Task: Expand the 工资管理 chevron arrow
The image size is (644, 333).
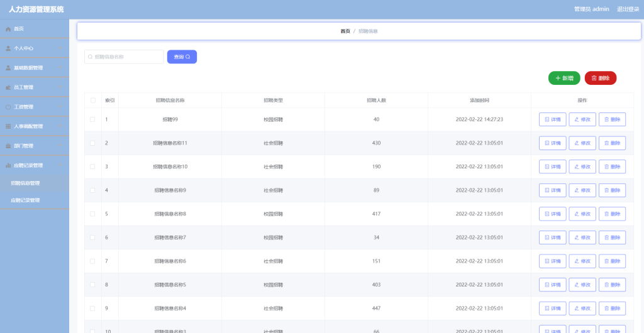Action: (x=61, y=107)
